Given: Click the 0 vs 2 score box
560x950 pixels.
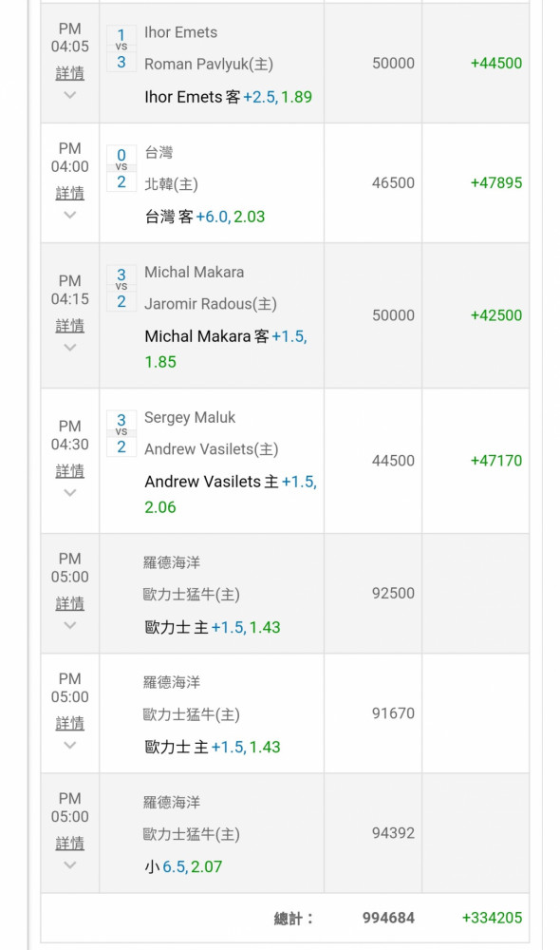Looking at the screenshot, I should pyautogui.click(x=121, y=168).
